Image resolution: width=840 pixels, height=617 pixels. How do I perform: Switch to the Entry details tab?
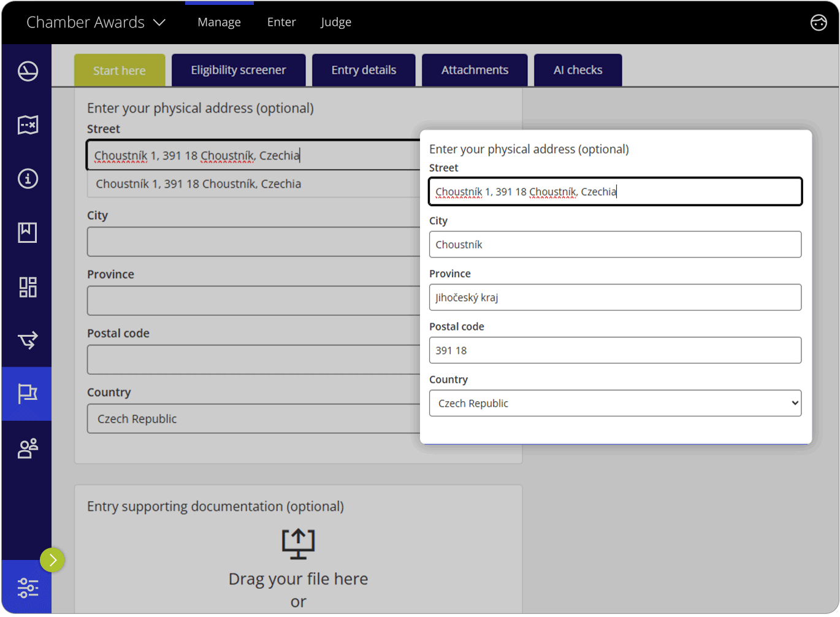tap(364, 70)
